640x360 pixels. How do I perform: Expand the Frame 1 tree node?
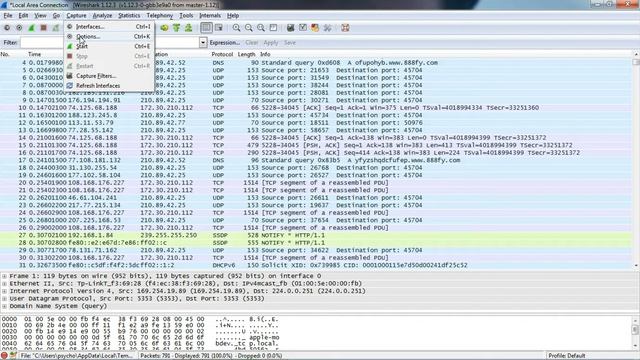[x=4, y=276]
